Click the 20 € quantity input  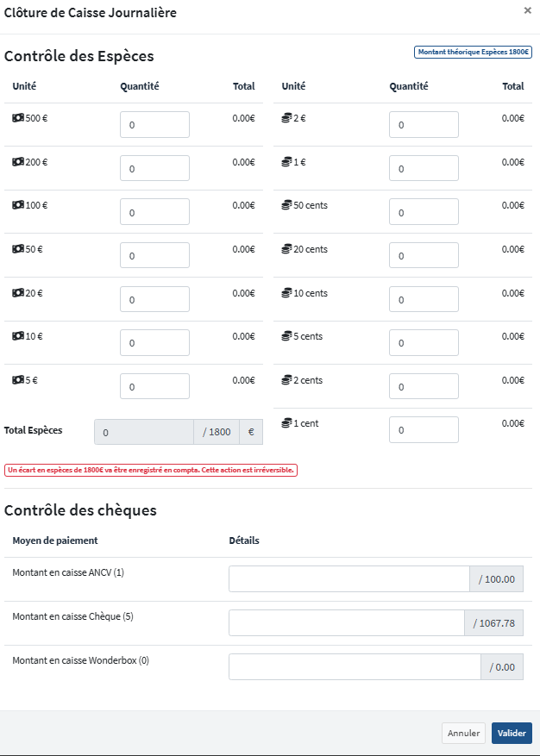click(154, 299)
